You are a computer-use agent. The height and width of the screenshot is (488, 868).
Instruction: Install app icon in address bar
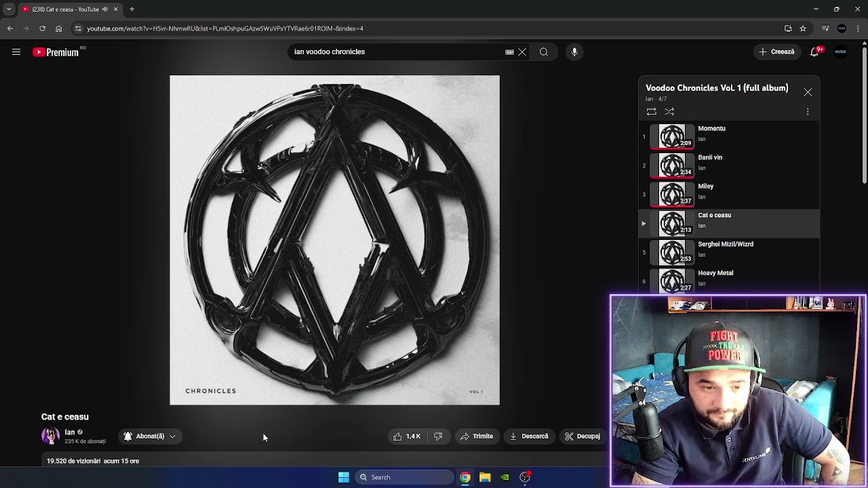(788, 28)
